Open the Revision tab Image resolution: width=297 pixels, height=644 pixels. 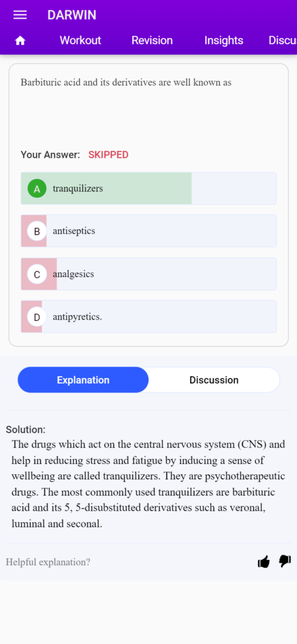152,40
